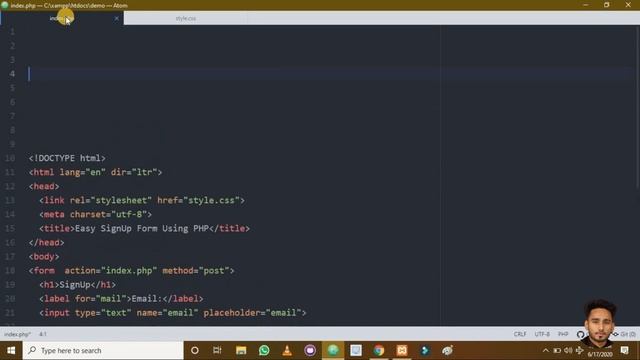
Task: Open Task View on the taskbar
Action: tap(217, 351)
